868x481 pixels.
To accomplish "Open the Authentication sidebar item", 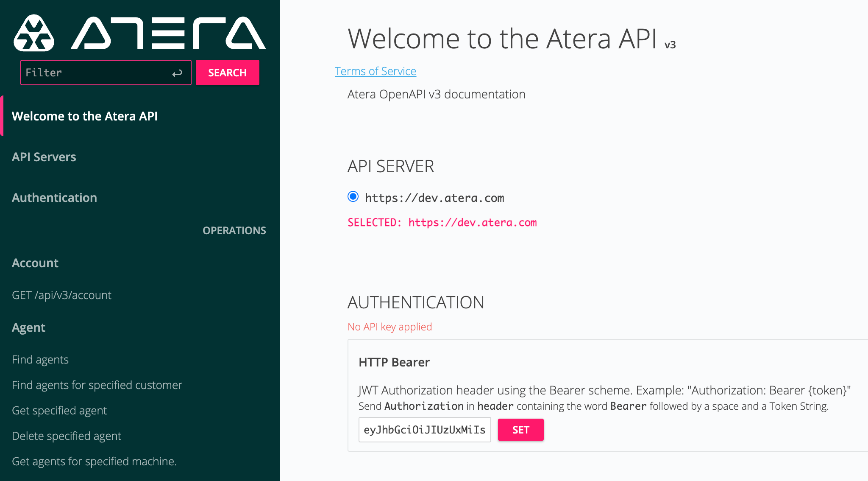I will coord(54,198).
